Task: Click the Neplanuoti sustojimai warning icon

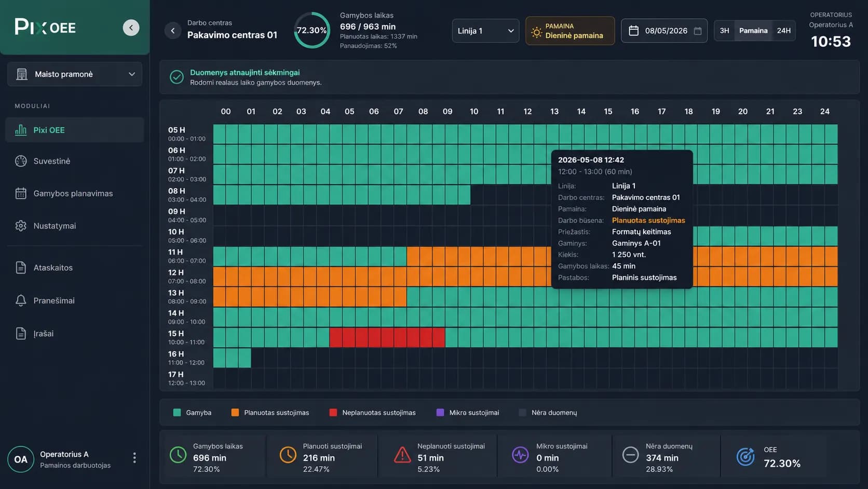Action: click(402, 455)
